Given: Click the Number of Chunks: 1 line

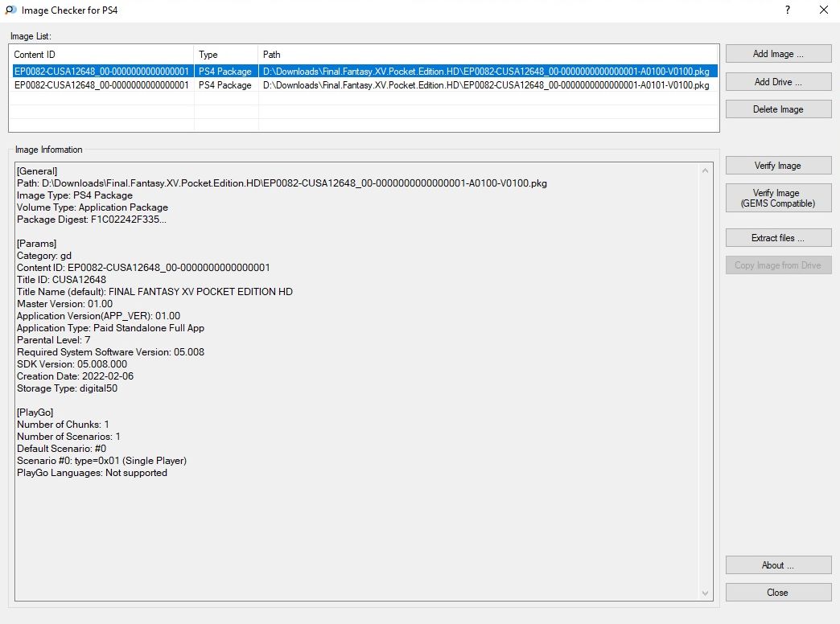Looking at the screenshot, I should [x=63, y=425].
